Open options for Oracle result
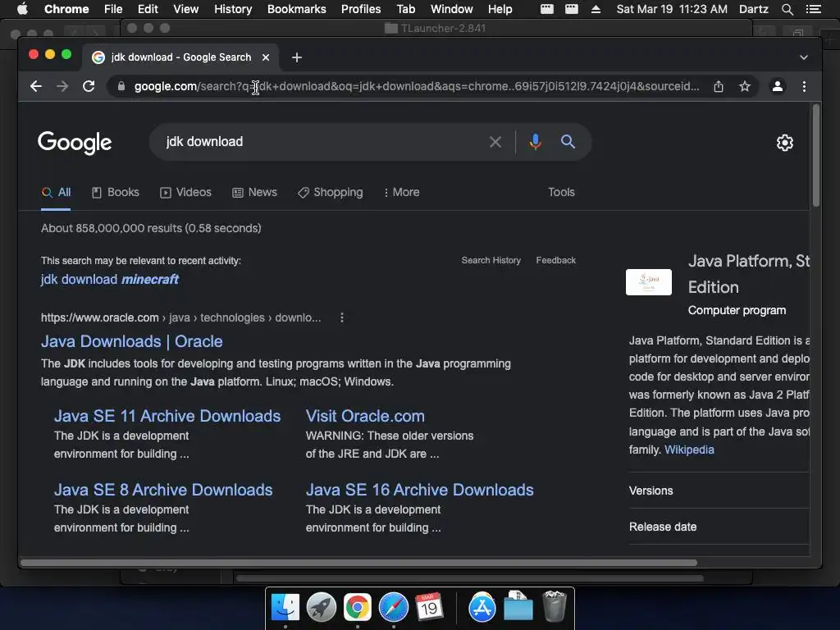This screenshot has height=630, width=840. [342, 317]
